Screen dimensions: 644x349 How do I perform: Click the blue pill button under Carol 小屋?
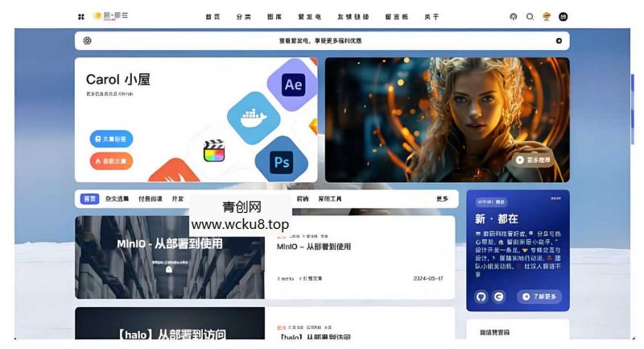111,139
